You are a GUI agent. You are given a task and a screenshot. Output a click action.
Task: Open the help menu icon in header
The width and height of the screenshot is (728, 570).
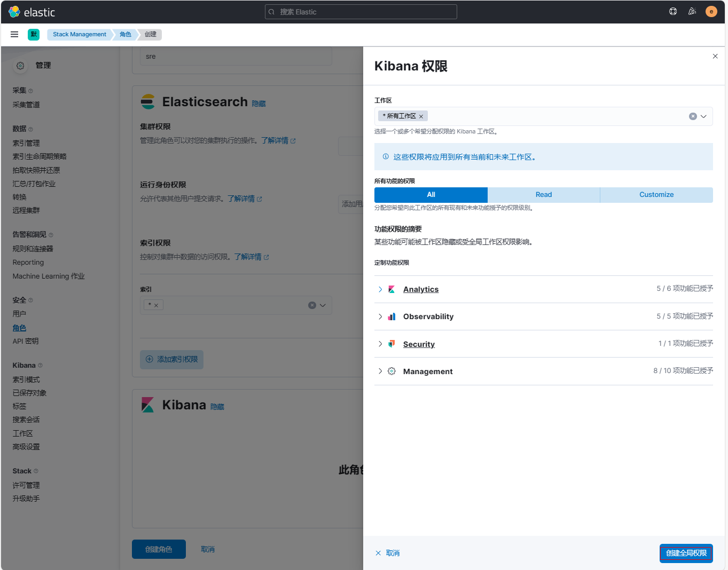(673, 12)
